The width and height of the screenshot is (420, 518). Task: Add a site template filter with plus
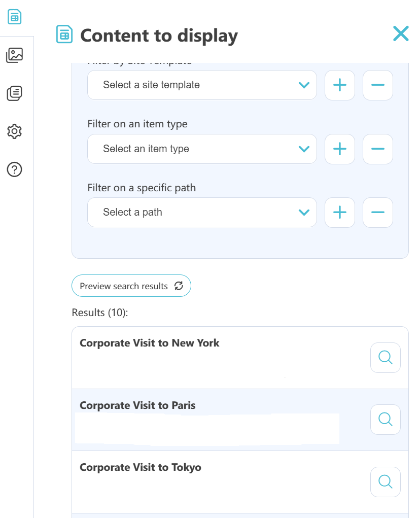tap(340, 85)
